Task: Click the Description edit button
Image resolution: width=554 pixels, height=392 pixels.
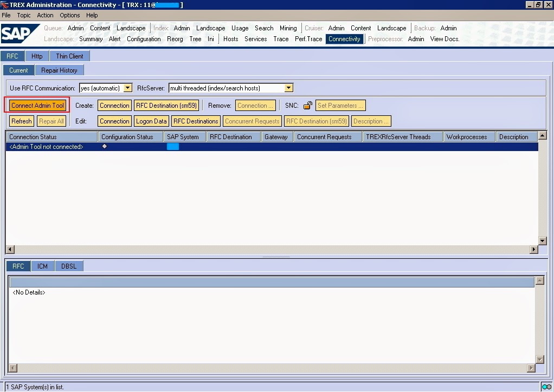Action: click(x=371, y=121)
